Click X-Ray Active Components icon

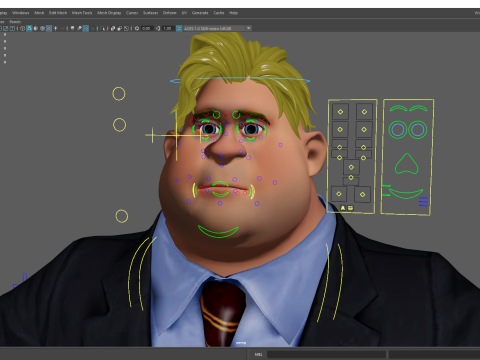[x=120, y=28]
